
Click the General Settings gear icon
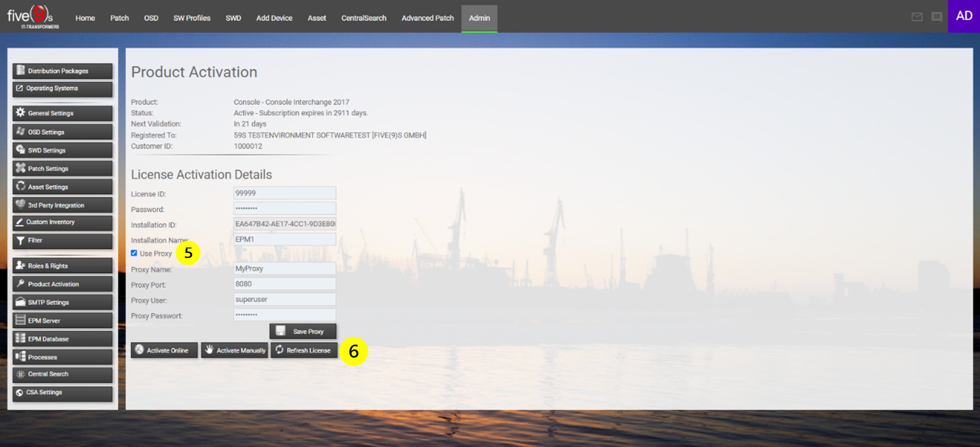20,112
